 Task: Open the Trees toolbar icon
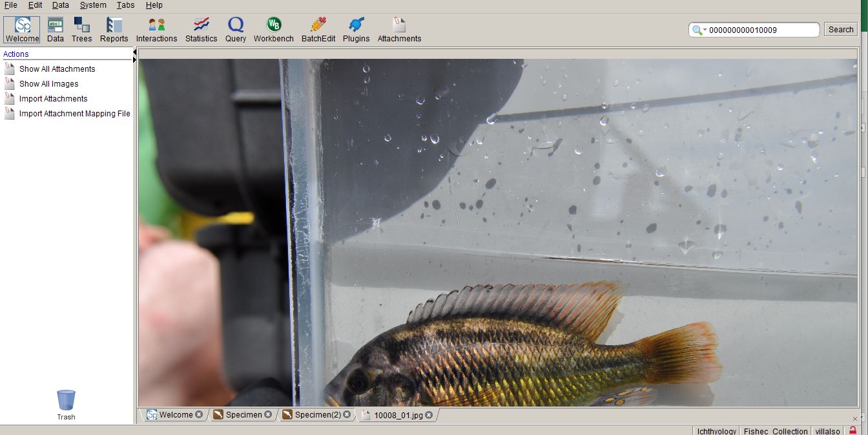pos(82,30)
